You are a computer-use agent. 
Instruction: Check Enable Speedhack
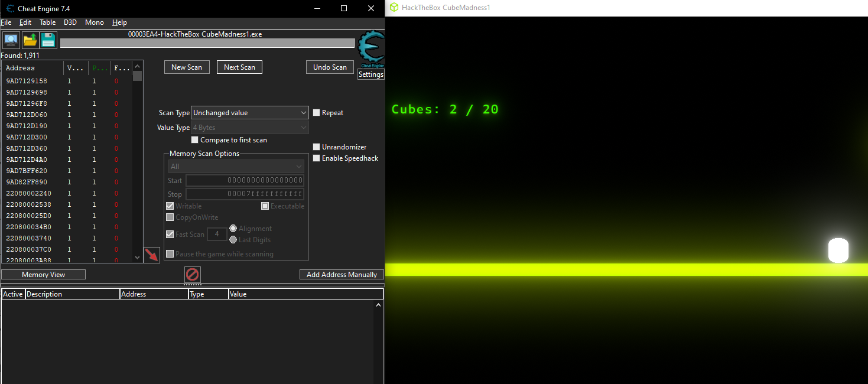(317, 158)
